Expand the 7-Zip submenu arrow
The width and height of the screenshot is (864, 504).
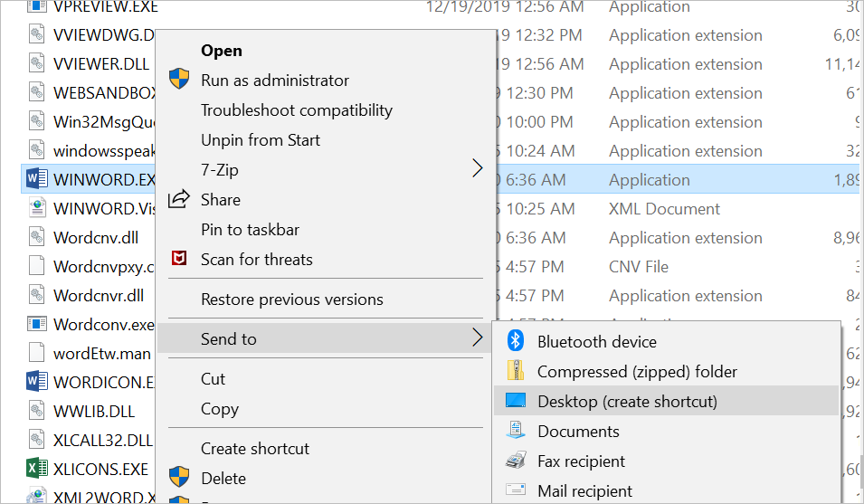pyautogui.click(x=478, y=169)
